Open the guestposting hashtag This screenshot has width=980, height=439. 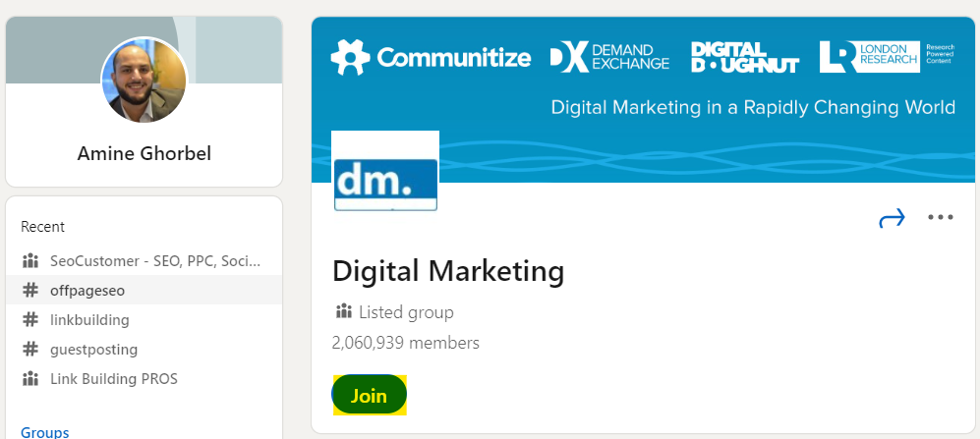[x=93, y=349]
